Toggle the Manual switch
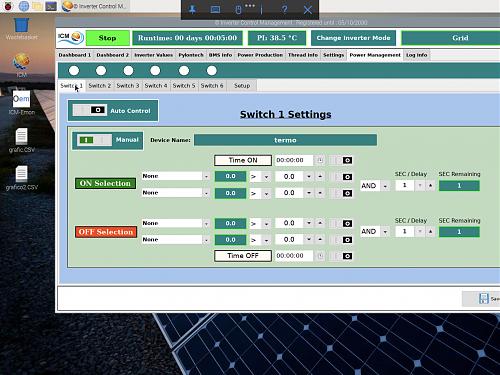 pyautogui.click(x=95, y=140)
